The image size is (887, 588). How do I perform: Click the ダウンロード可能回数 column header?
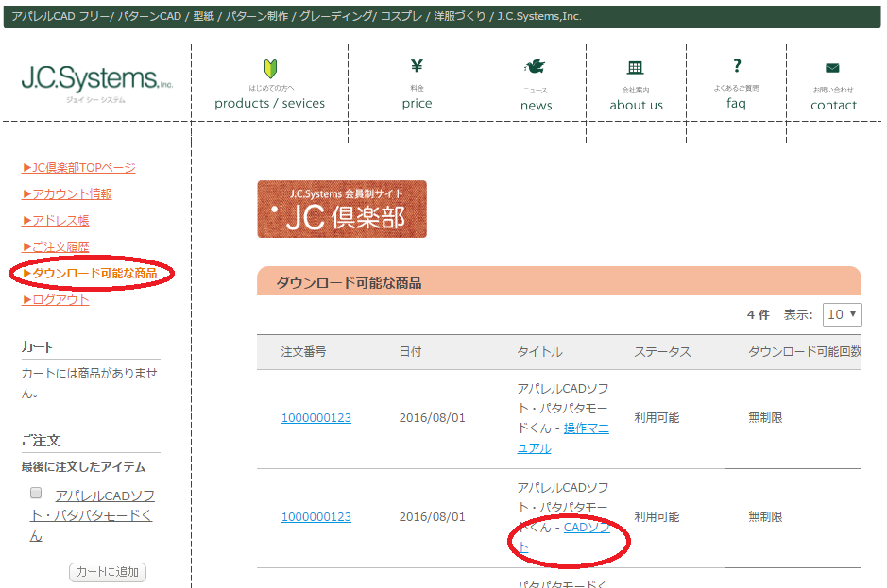[x=805, y=352]
